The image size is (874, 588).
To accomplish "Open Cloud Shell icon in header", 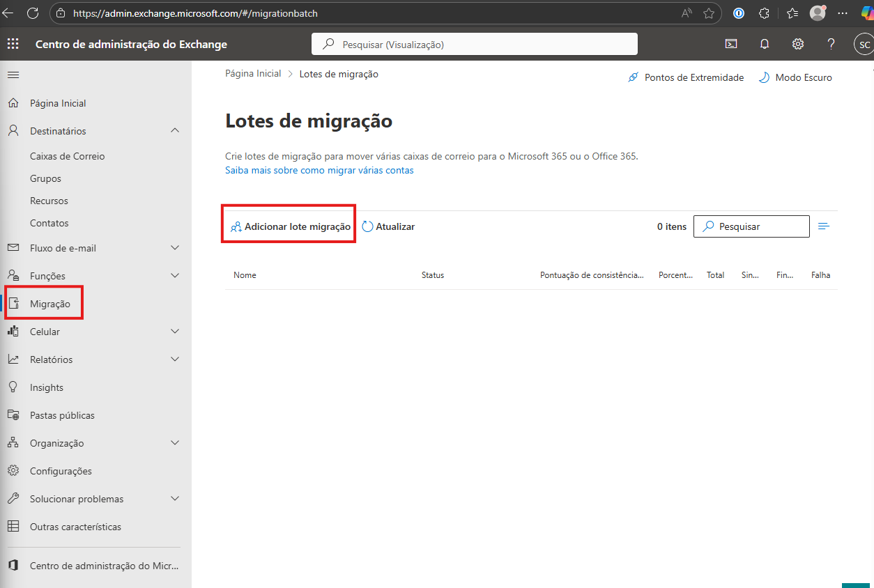I will click(x=731, y=44).
